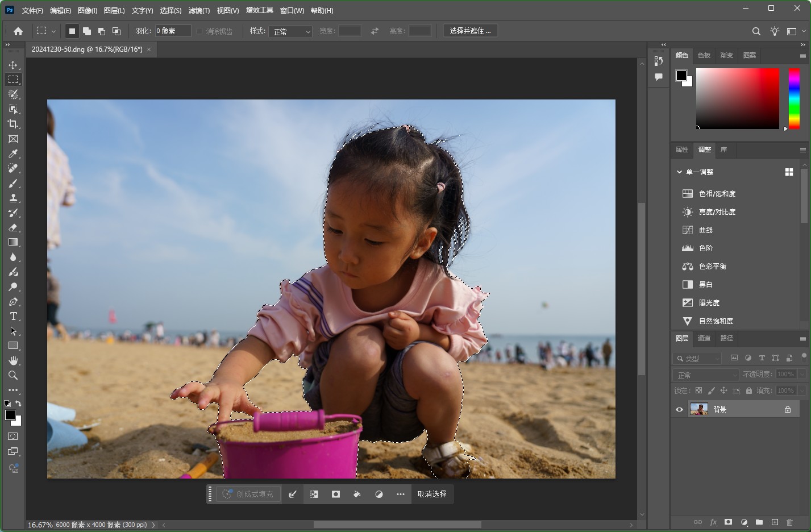Click the 选择并遮住 button
This screenshot has height=532, width=811.
pyautogui.click(x=470, y=31)
